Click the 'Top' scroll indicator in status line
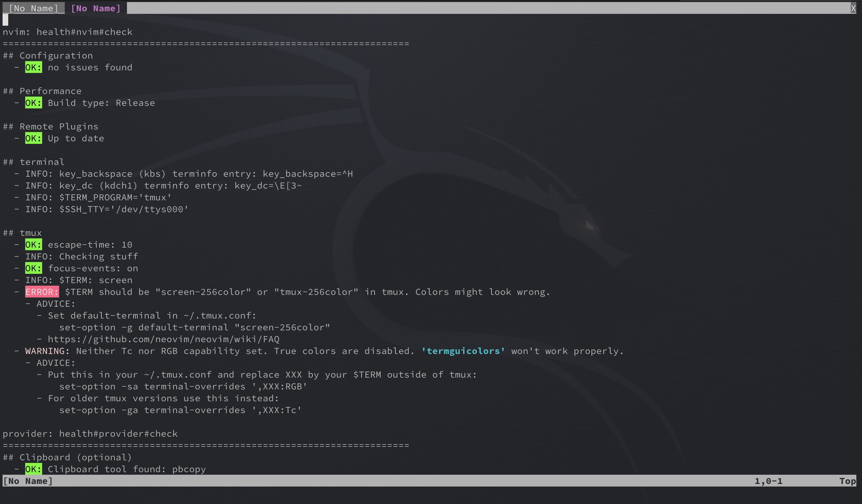 pos(847,481)
